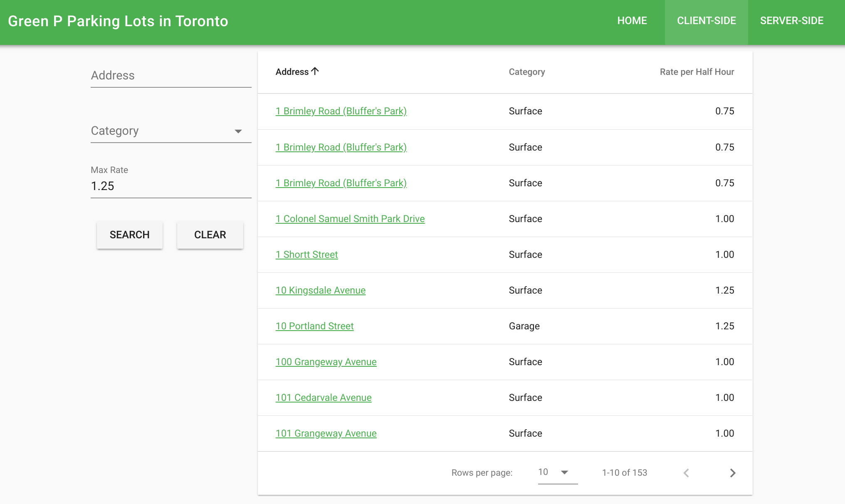
Task: Click the Max Rate input field
Action: pos(170,186)
